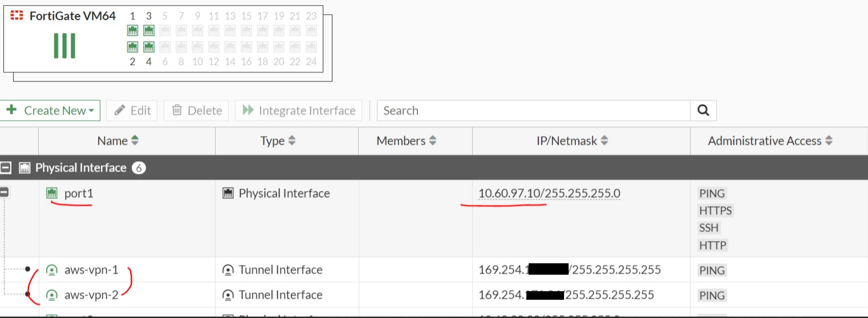Click Tunnel Interface type icon for aws-vpn-2
Viewport: 868px width, 318px height.
coord(228,295)
